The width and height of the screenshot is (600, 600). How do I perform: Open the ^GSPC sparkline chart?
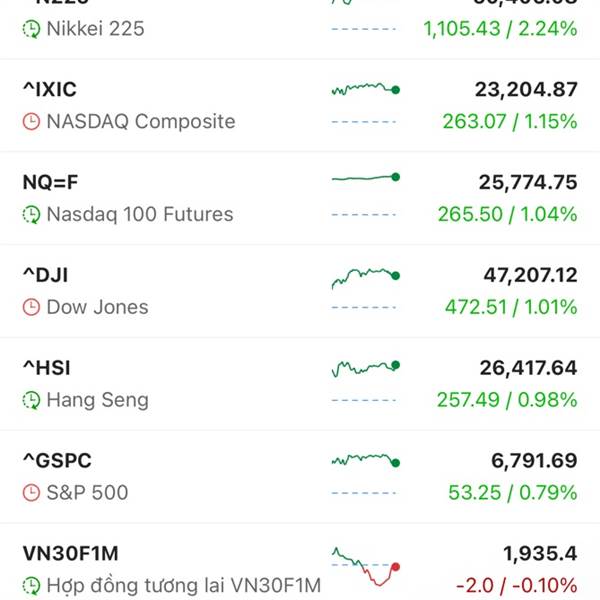click(365, 460)
